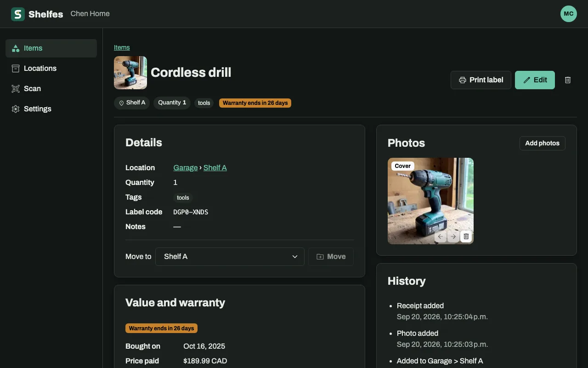Click the tools tag chip under title
588x368 pixels.
[204, 103]
